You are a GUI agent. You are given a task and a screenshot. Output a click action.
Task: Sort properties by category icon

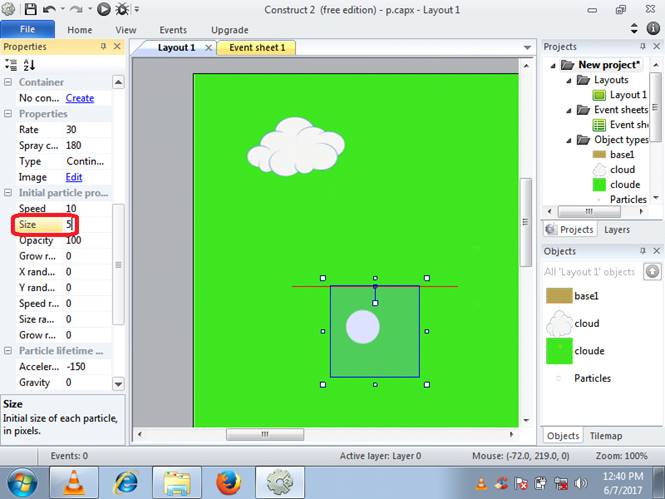[x=11, y=65]
